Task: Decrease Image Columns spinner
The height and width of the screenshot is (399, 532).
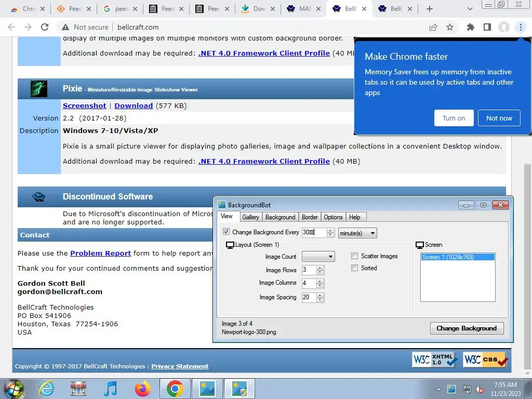Action: coord(320,286)
